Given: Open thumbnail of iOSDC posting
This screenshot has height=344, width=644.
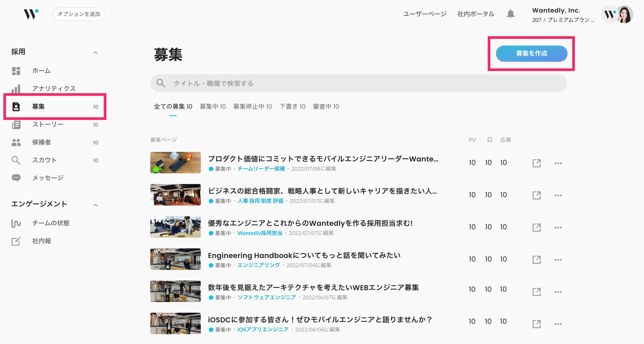Looking at the screenshot, I should point(176,323).
